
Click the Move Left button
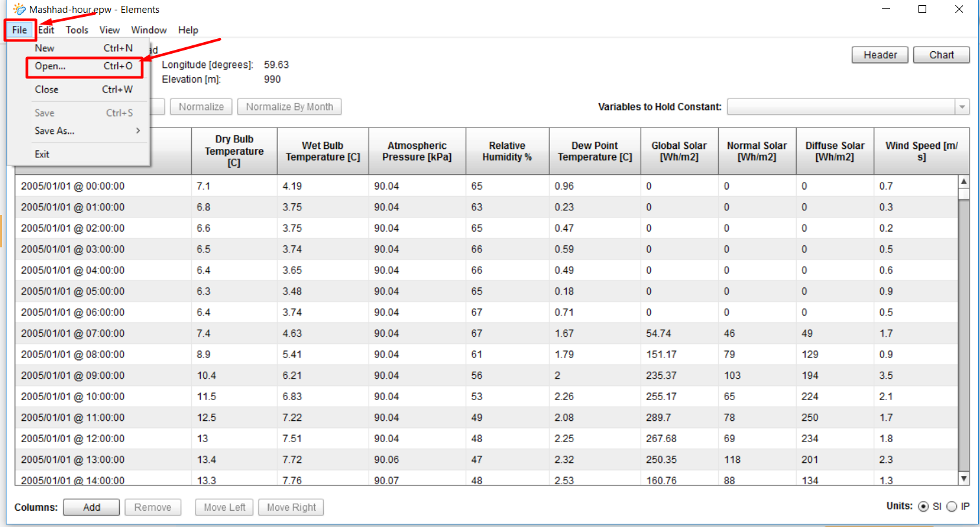[225, 508]
